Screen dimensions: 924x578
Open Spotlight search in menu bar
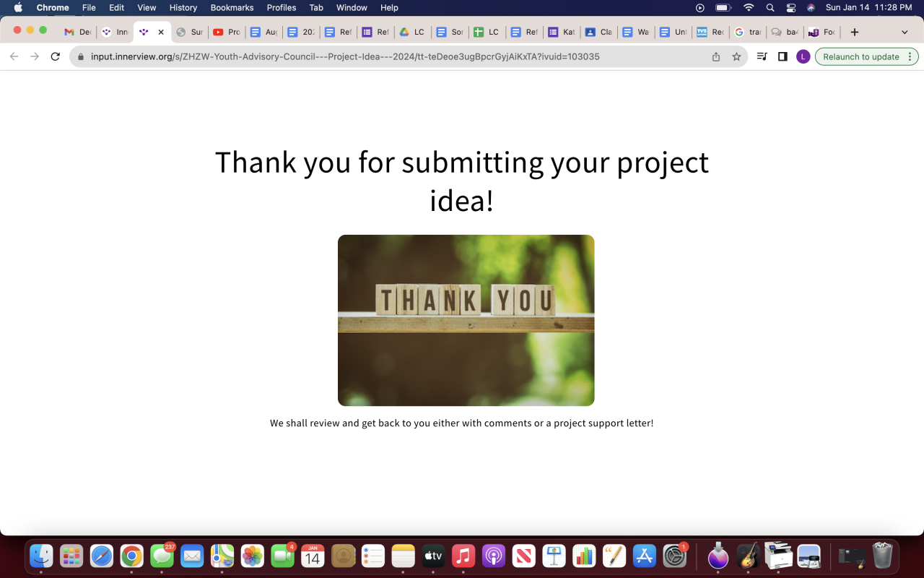[x=770, y=7]
